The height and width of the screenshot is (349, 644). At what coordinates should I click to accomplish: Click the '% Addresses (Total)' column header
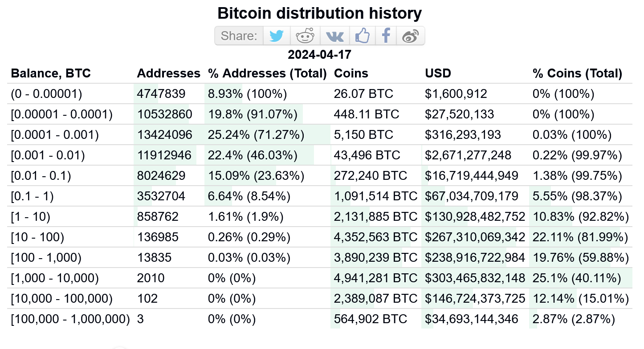(268, 73)
